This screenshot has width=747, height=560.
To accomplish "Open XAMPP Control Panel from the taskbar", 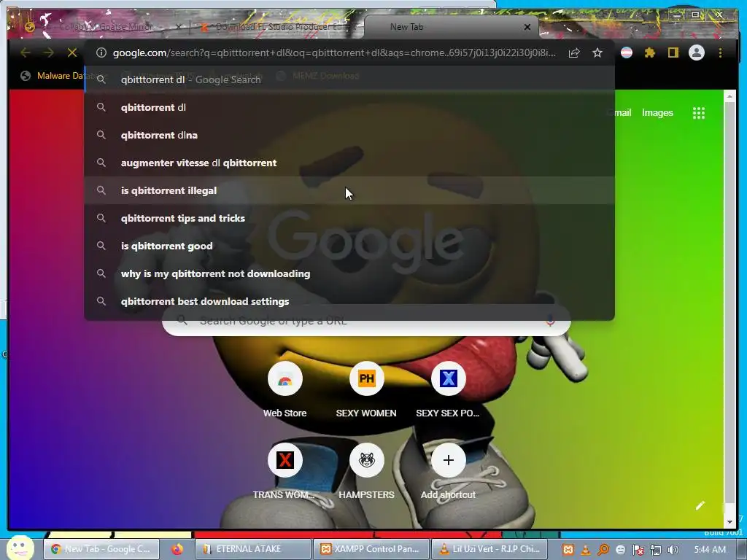I will pyautogui.click(x=371, y=549).
